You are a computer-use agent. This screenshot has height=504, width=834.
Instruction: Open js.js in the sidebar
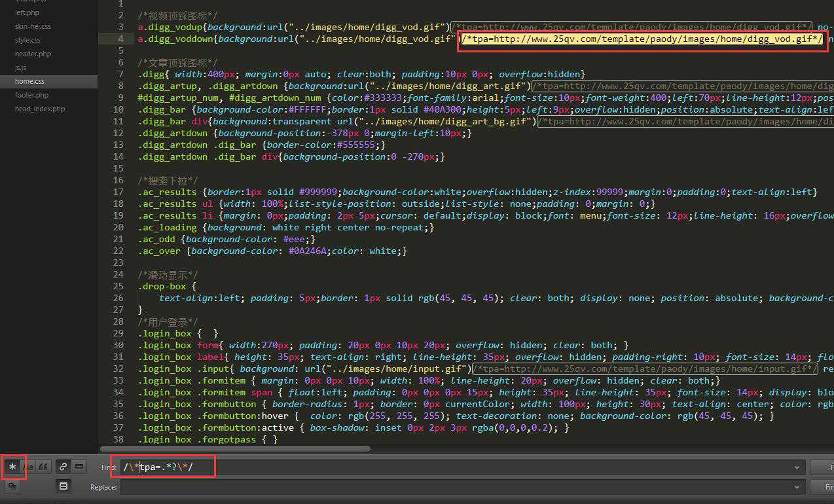pos(21,67)
